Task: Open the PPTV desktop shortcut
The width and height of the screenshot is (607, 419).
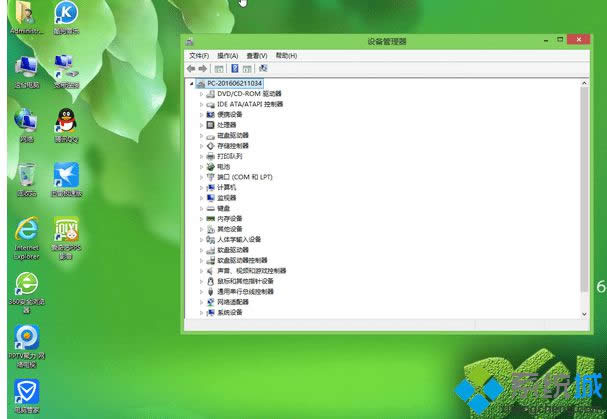Action: pyautogui.click(x=26, y=338)
